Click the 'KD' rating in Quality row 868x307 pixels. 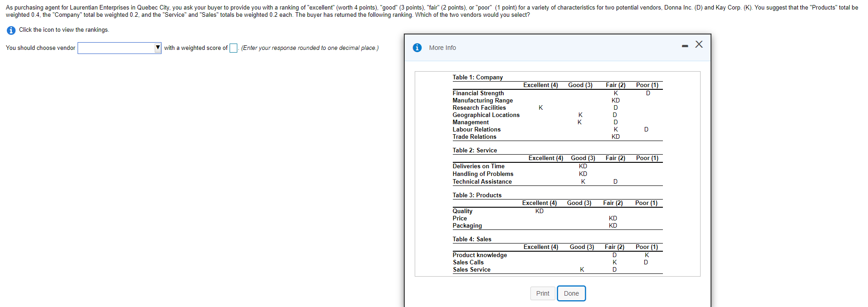coord(539,211)
